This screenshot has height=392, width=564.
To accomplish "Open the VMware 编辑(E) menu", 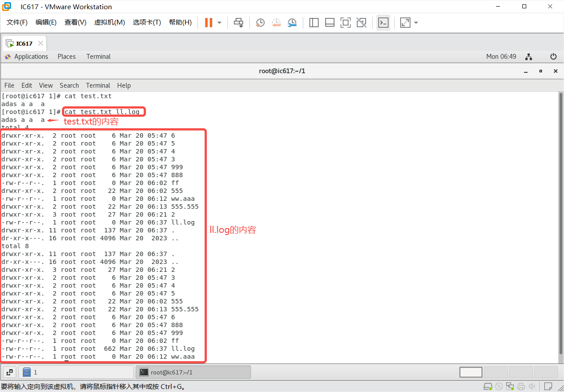I will (46, 22).
